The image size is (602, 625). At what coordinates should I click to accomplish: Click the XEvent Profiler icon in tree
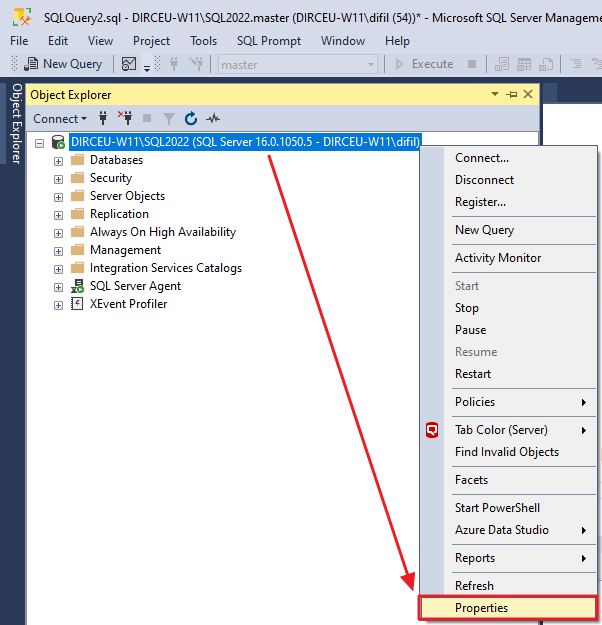pos(77,304)
